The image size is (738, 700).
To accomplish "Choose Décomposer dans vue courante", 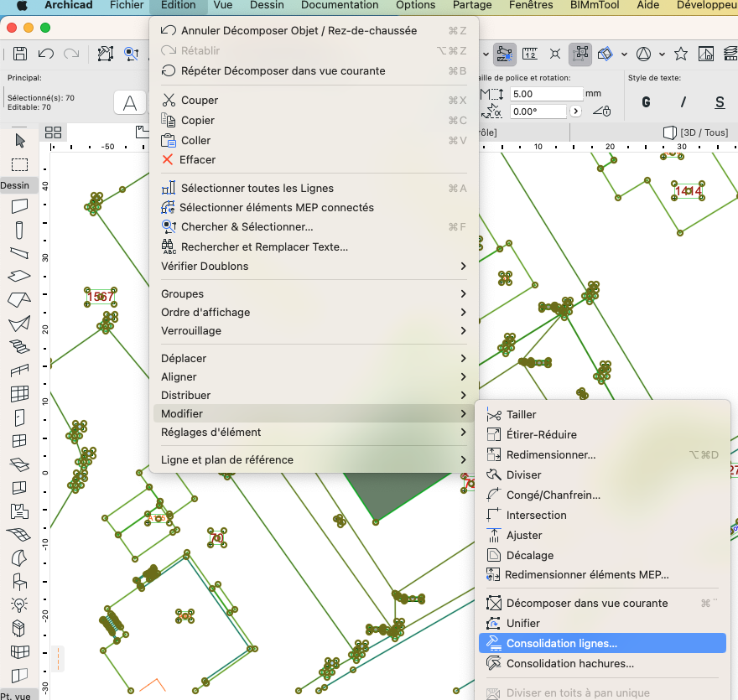I will click(602, 603).
